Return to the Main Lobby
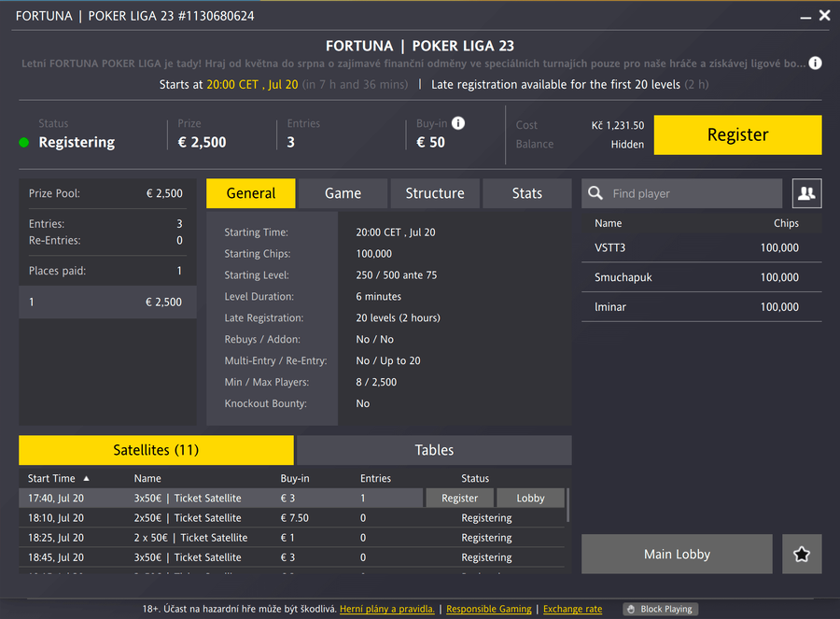The image size is (840, 619). click(678, 555)
